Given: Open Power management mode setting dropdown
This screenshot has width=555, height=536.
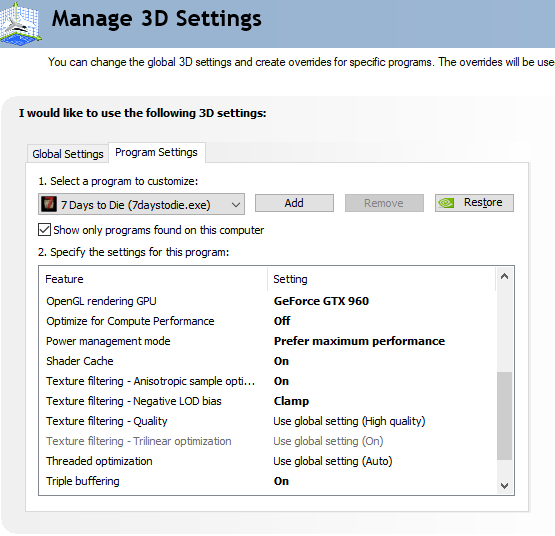Looking at the screenshot, I should click(359, 341).
